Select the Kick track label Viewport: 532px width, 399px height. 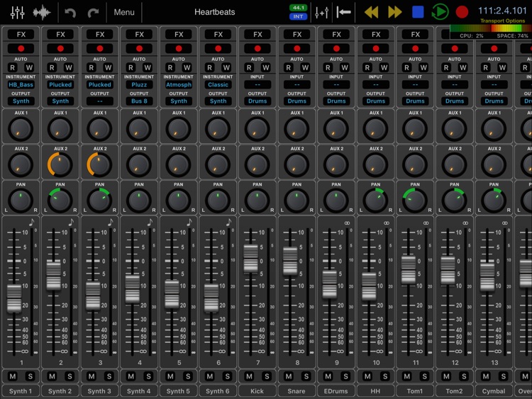coord(257,391)
